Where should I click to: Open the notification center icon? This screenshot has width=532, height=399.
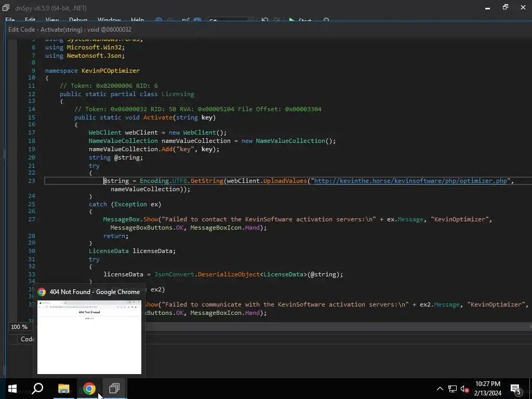click(x=516, y=389)
